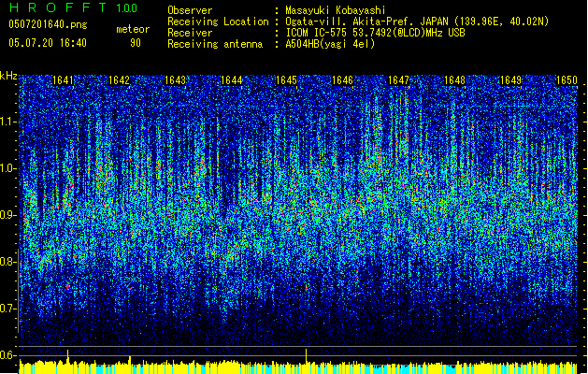Click the tall yellow level spike after 1645
Viewport: 588px width, 374px height.
click(307, 356)
